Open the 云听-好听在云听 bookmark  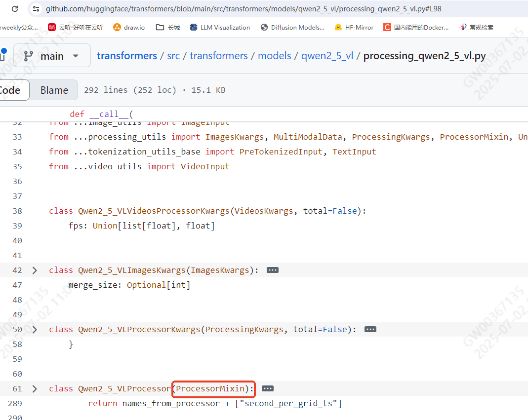click(76, 27)
